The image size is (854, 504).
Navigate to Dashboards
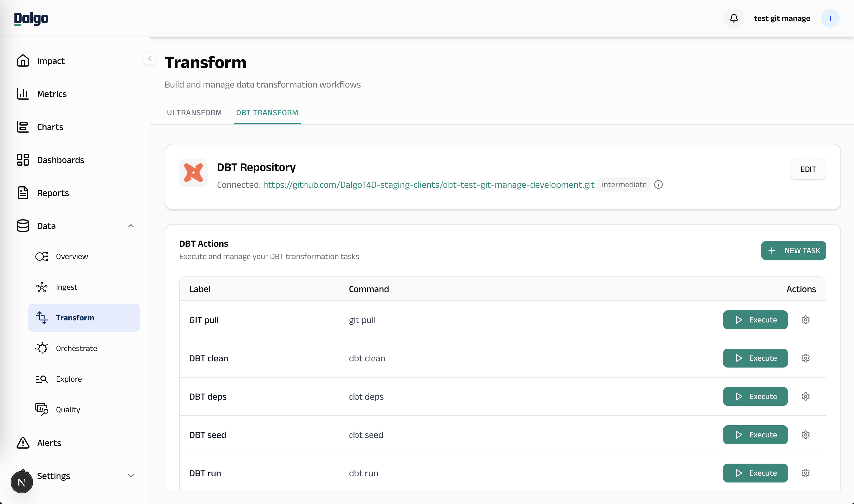(x=60, y=160)
